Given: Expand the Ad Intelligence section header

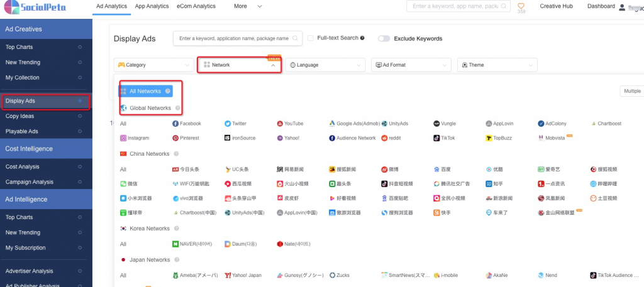Looking at the screenshot, I should pyautogui.click(x=46, y=199).
